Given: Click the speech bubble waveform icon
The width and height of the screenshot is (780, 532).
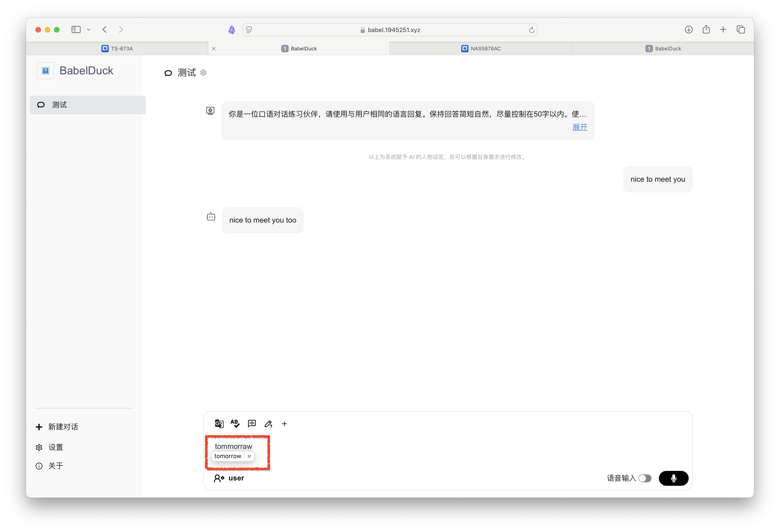Looking at the screenshot, I should coord(252,424).
